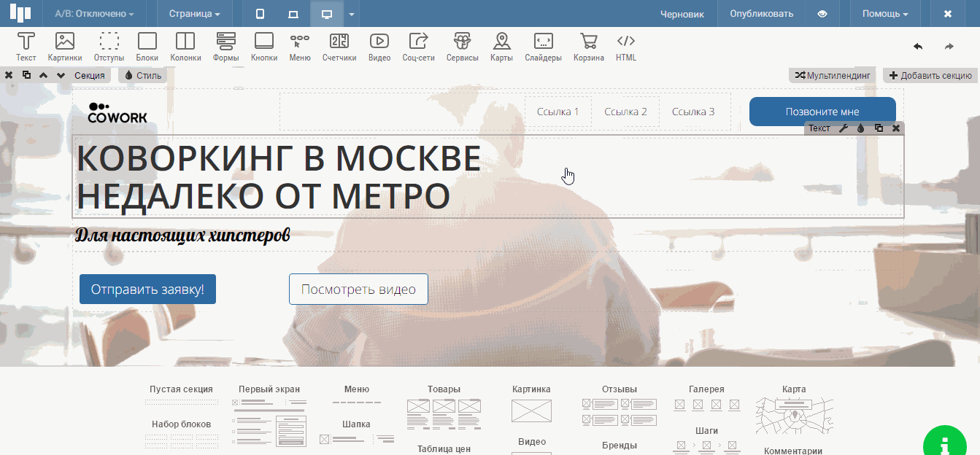Open the Помощь help dropdown
The image size is (980, 455).
(x=885, y=14)
